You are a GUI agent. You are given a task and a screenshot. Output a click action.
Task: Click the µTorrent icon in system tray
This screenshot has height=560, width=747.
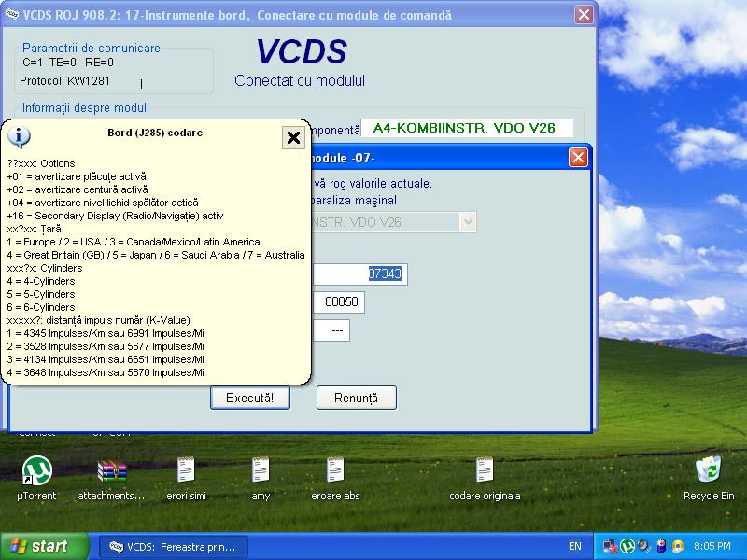pyautogui.click(x=628, y=546)
